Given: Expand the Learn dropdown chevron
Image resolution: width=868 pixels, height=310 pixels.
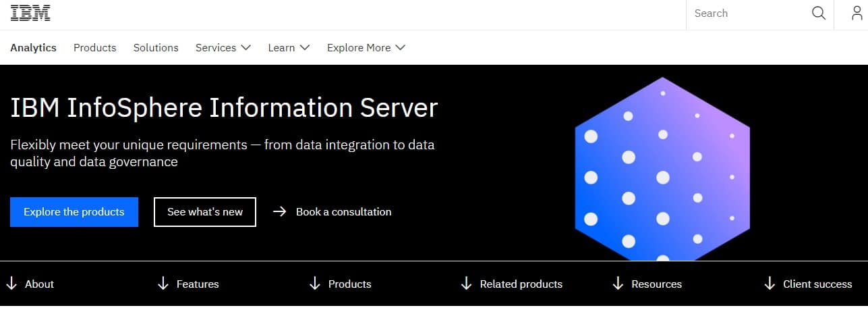Looking at the screenshot, I should 304,48.
